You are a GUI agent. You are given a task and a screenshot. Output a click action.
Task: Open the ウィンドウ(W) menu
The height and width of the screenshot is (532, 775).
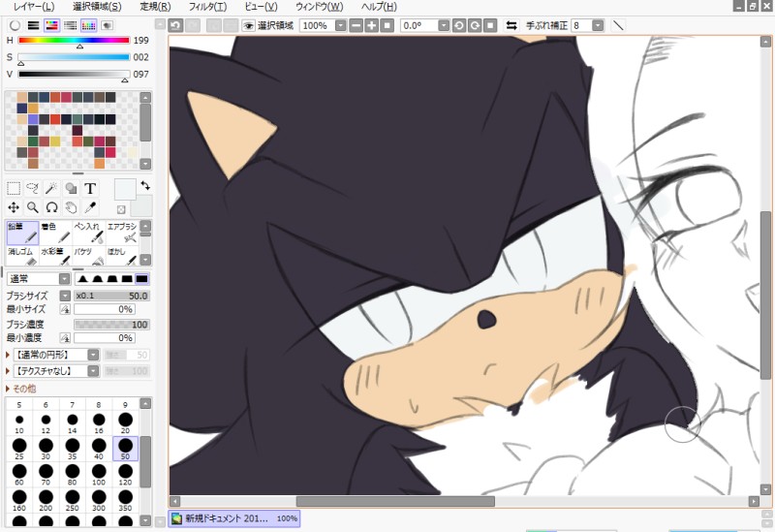click(x=320, y=7)
